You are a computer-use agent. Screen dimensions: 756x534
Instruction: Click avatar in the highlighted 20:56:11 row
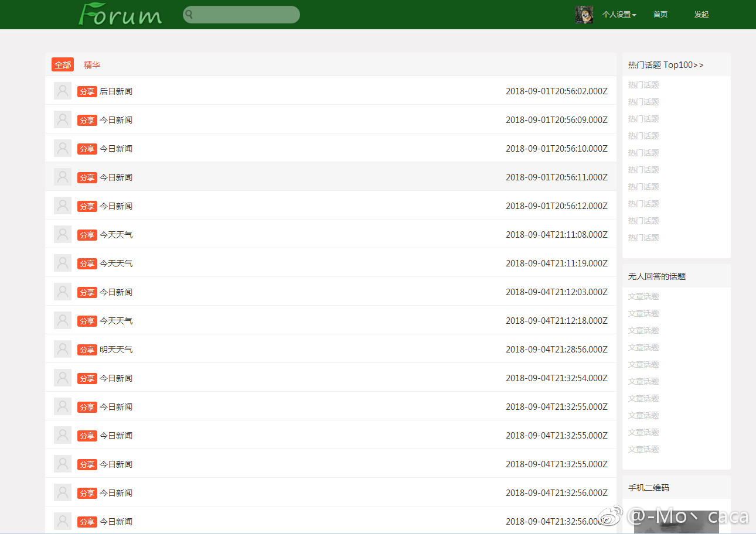tap(63, 177)
